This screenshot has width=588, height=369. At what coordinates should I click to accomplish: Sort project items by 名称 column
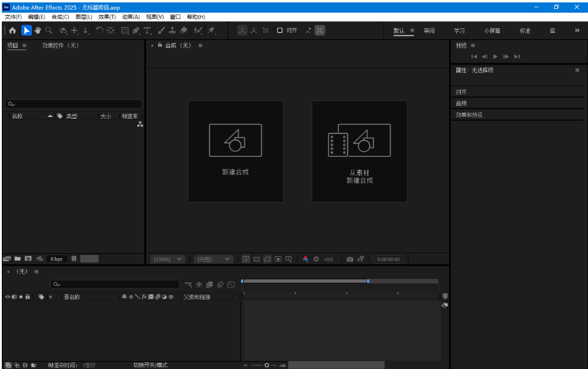click(x=18, y=116)
